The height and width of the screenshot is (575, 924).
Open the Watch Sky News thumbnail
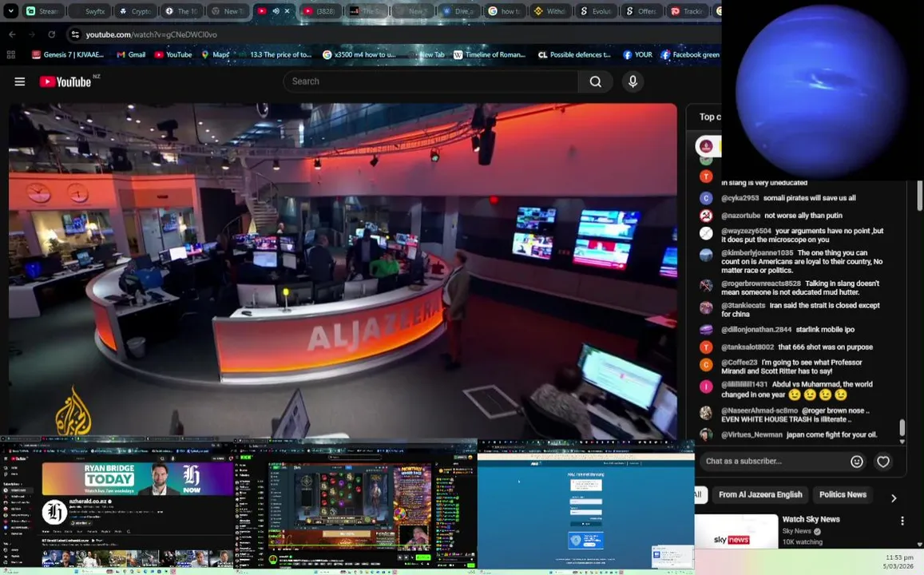point(736,532)
